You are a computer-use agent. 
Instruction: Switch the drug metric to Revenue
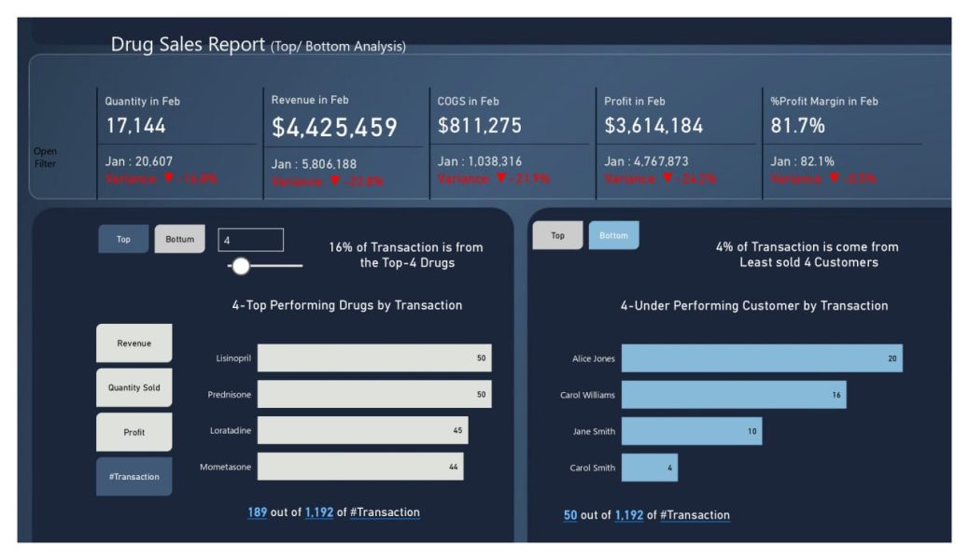coord(133,343)
